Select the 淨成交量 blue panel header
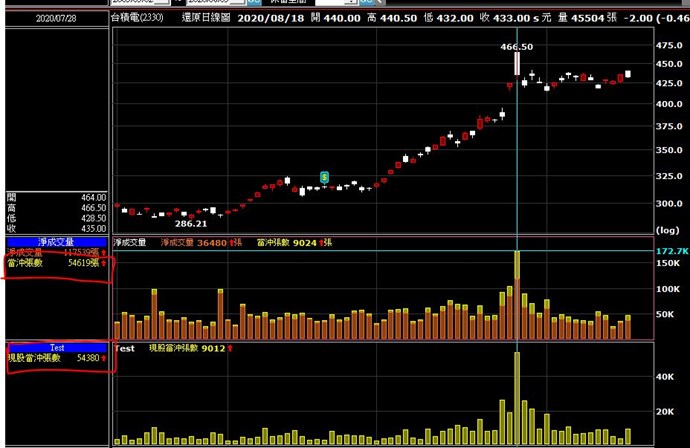The width and height of the screenshot is (690, 448). pyautogui.click(x=56, y=242)
